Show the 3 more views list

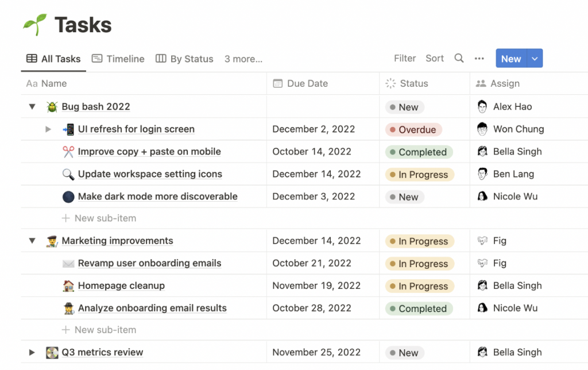coord(243,59)
